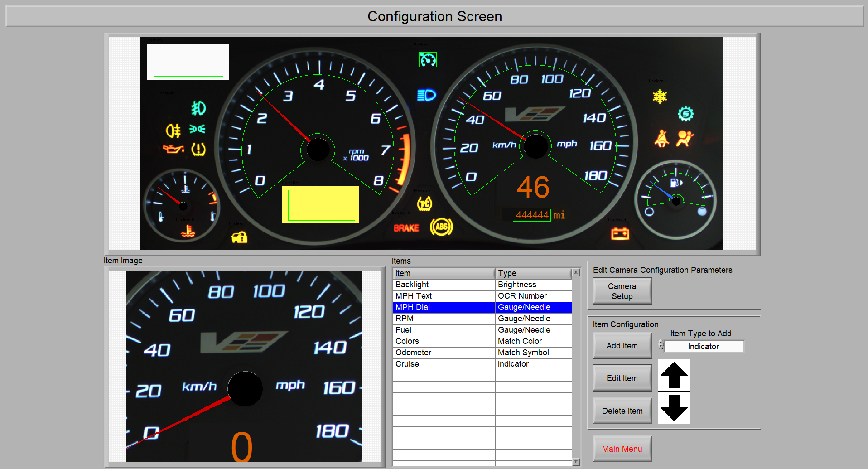
Task: Select the Odometer item row
Action: coord(482,353)
